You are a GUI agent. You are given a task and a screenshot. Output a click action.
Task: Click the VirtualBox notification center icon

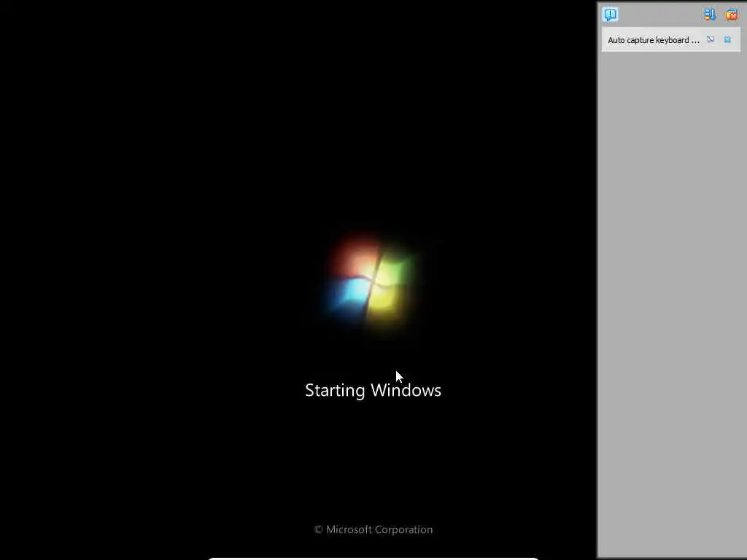611,15
